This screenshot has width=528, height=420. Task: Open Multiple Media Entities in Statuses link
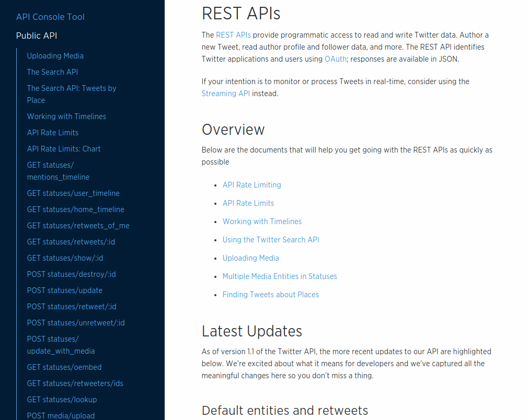pyautogui.click(x=280, y=276)
